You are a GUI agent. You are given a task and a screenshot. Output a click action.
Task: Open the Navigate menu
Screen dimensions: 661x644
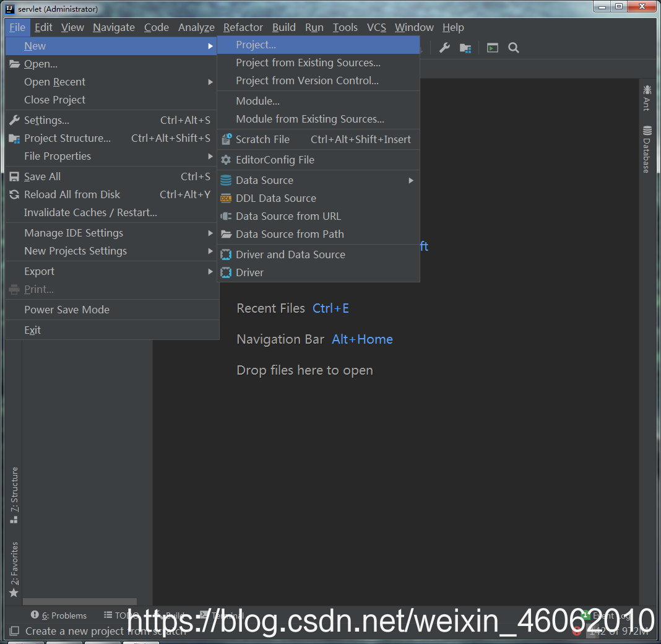click(x=114, y=27)
